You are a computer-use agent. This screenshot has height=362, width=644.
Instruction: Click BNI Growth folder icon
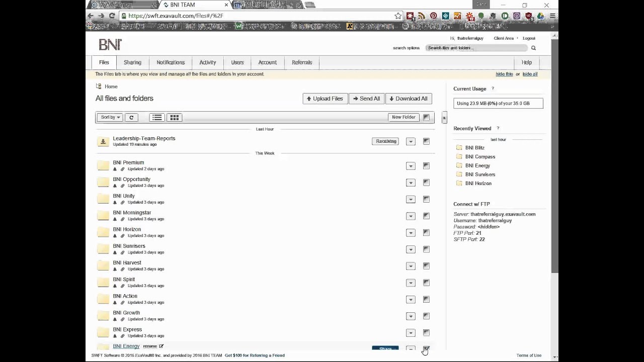tap(103, 315)
